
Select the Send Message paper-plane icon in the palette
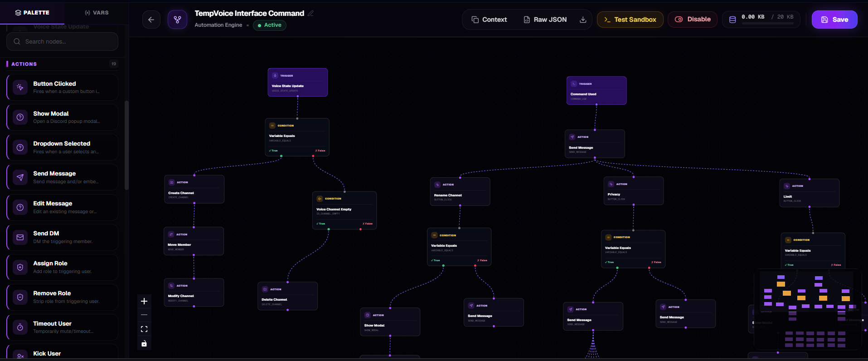[x=20, y=177]
